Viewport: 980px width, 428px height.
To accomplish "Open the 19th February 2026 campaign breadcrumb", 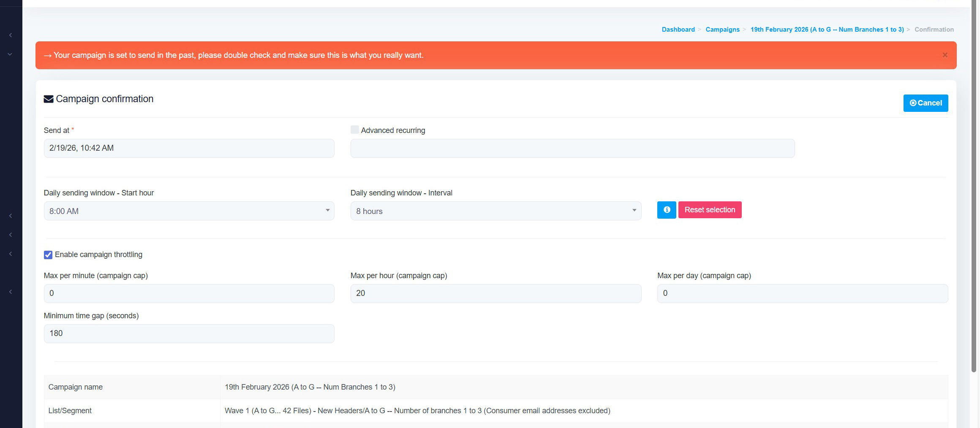I will click(827, 30).
